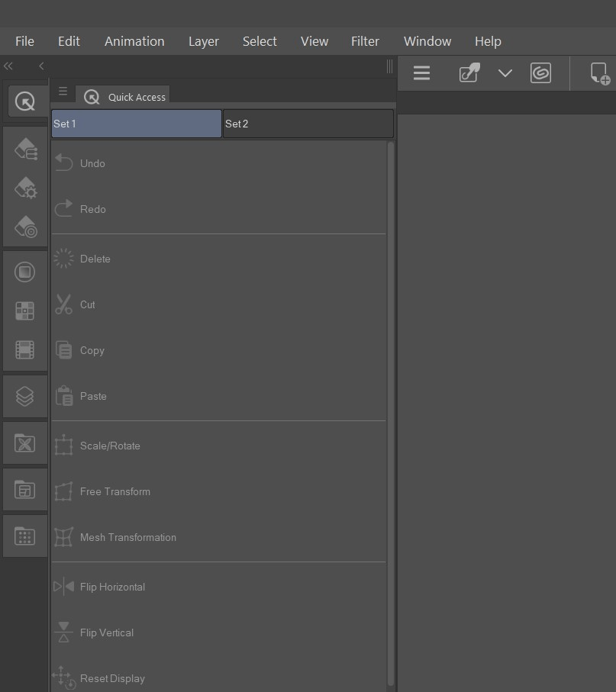The width and height of the screenshot is (616, 692).
Task: Click the New document icon with plus
Action: click(x=600, y=73)
